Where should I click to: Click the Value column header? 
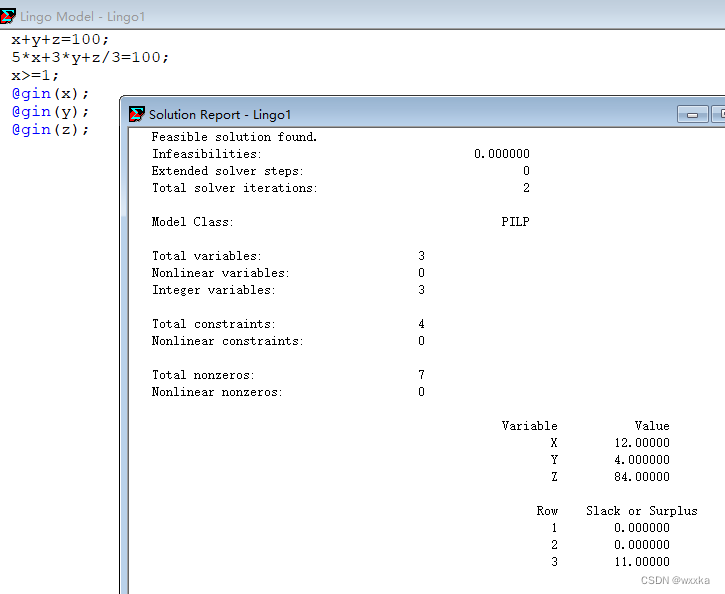pyautogui.click(x=652, y=426)
